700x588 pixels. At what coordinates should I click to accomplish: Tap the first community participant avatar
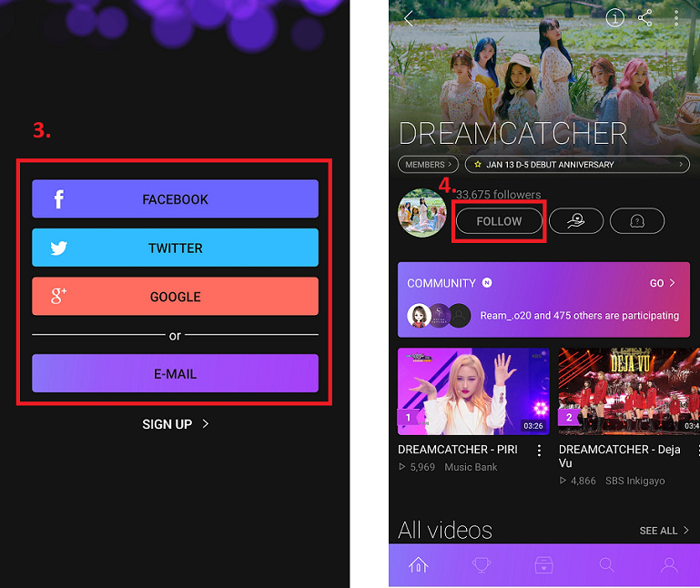(x=419, y=316)
